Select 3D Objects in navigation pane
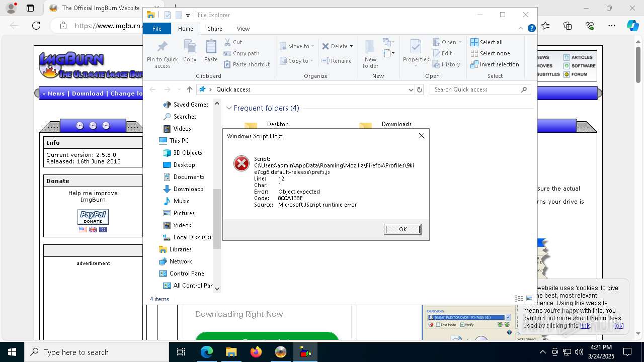The width and height of the screenshot is (644, 362). pyautogui.click(x=183, y=153)
